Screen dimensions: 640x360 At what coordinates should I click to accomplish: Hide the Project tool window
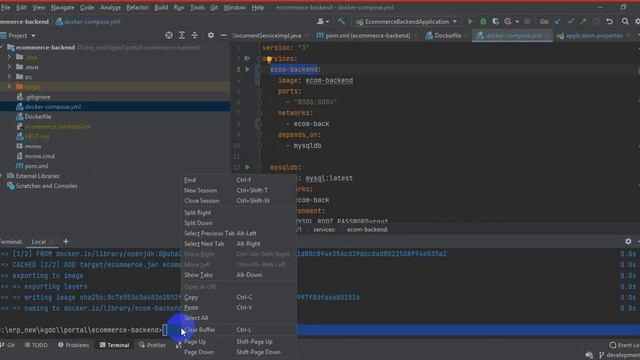click(x=224, y=36)
